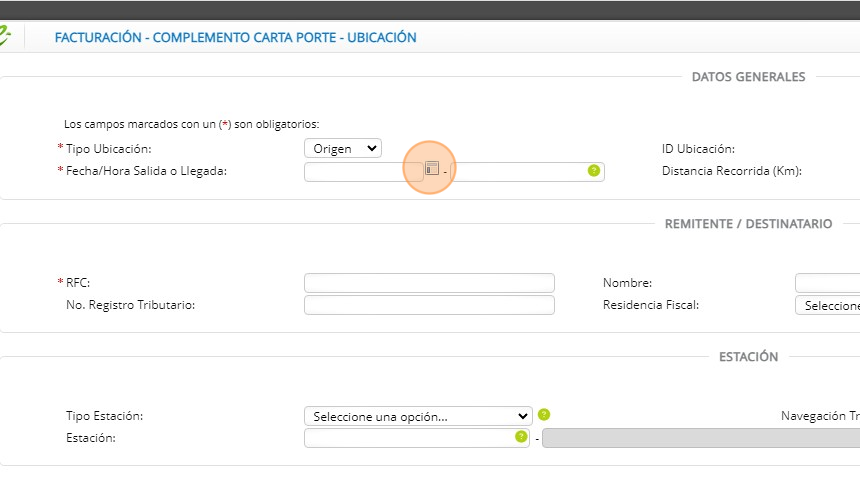Expand the Residencia Fiscal dropdown
Image resolution: width=860 pixels, height=480 pixels.
point(828,305)
